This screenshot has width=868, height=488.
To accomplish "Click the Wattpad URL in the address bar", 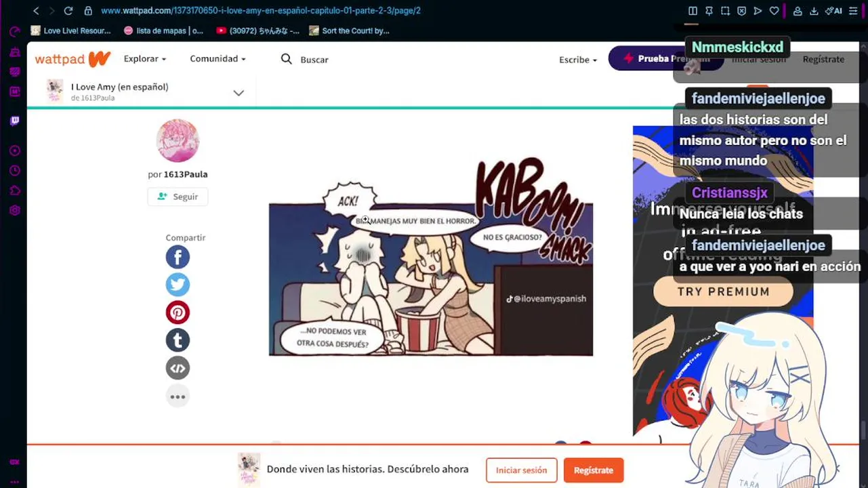I will coord(261,11).
